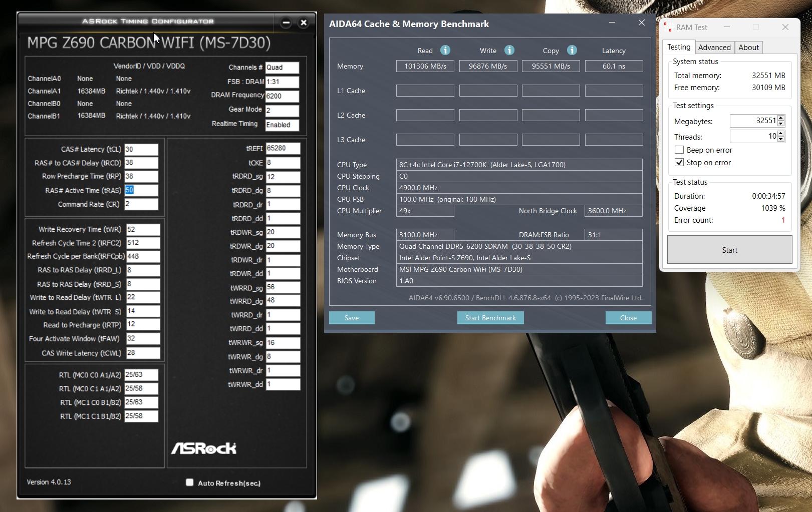Viewport: 812px width, 512px height.
Task: Click the Start button in RAM Test
Action: click(729, 250)
